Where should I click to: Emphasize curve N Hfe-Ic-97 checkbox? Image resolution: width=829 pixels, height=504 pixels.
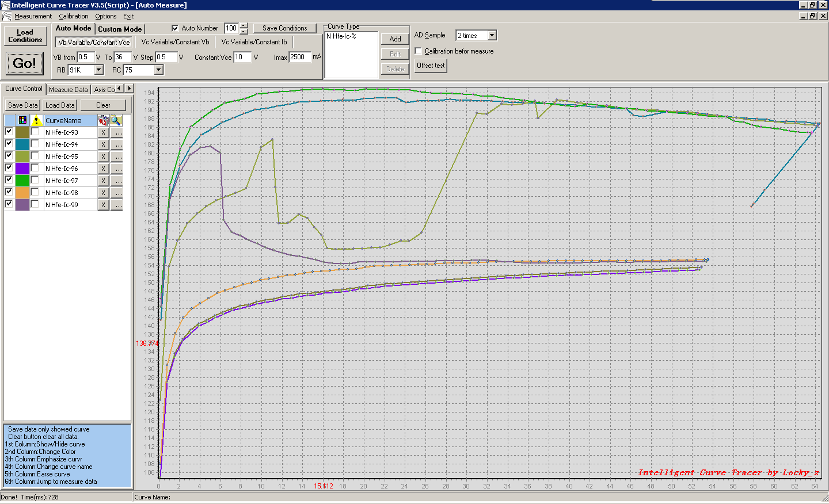pyautogui.click(x=35, y=180)
